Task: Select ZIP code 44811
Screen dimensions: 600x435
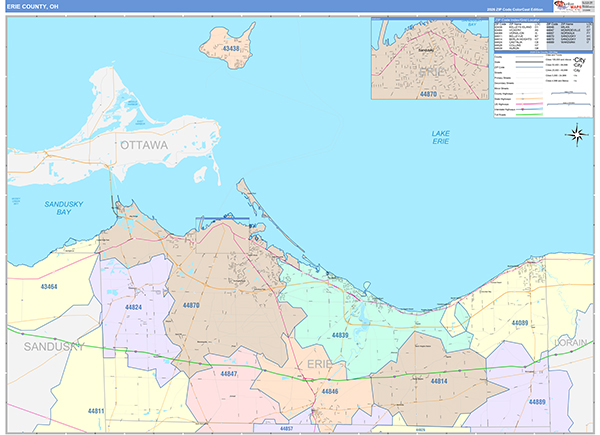Action: [96, 411]
